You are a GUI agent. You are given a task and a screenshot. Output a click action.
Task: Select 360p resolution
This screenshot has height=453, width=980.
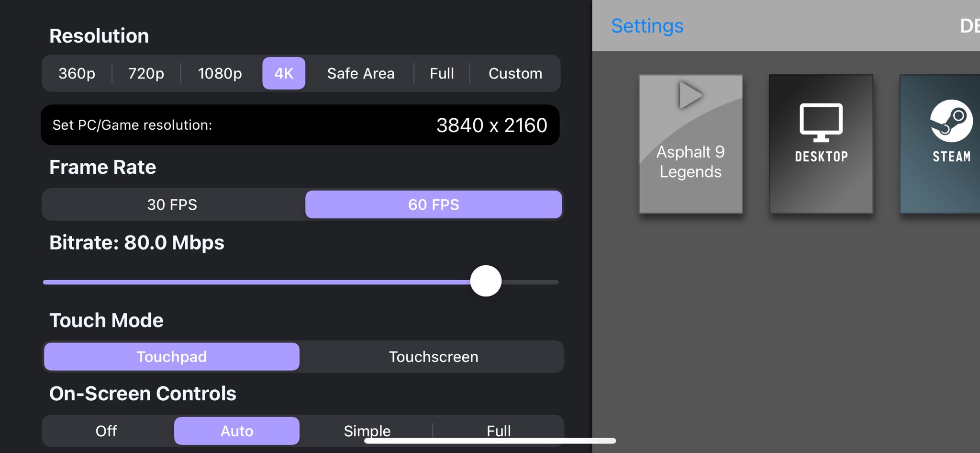pos(77,73)
